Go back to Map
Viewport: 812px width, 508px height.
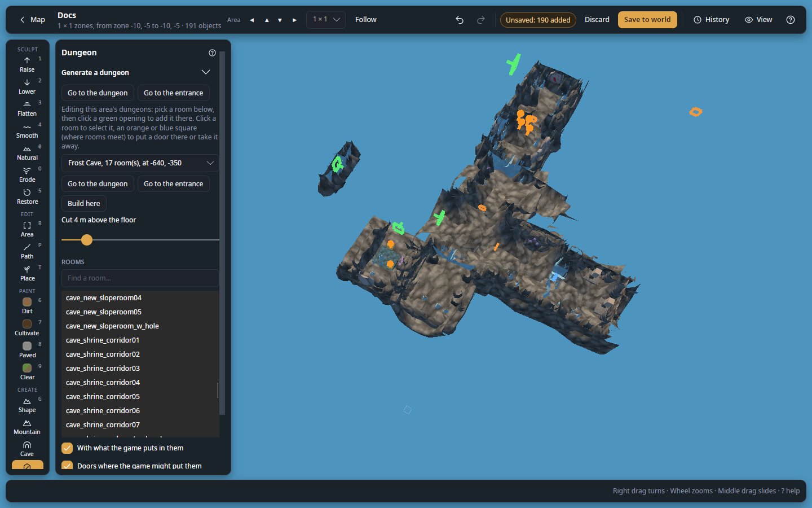click(32, 20)
